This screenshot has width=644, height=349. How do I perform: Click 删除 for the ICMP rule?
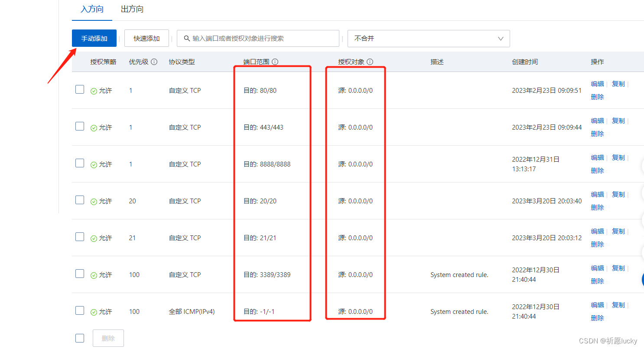click(x=597, y=318)
